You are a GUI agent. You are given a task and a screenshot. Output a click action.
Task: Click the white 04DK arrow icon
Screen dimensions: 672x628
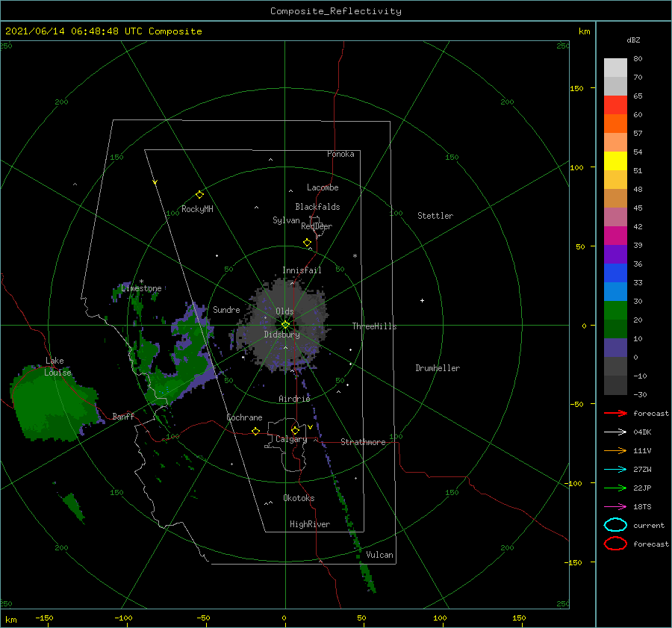click(x=615, y=432)
